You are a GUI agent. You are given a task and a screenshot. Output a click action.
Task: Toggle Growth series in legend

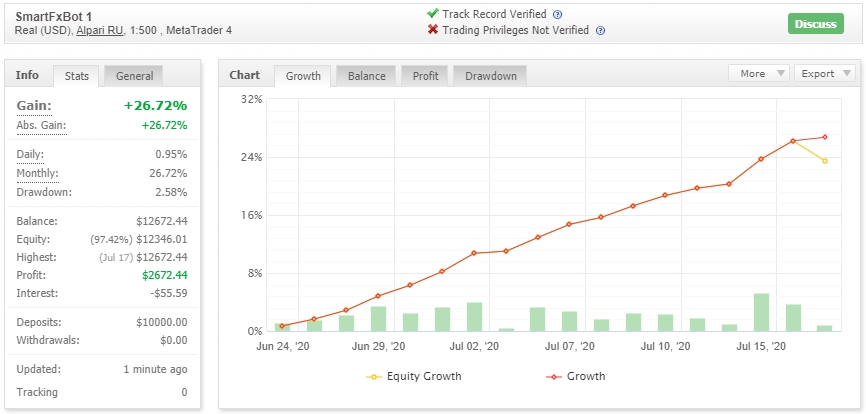tap(575, 376)
